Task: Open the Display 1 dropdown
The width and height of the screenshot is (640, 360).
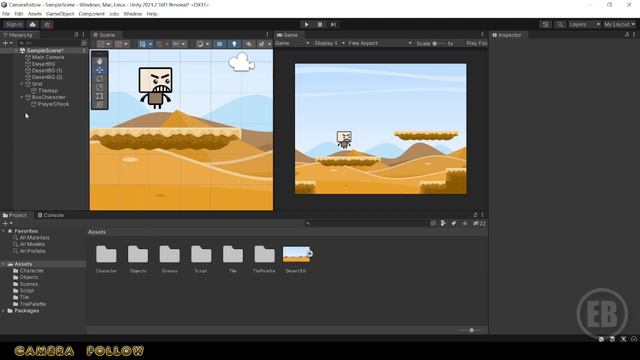Action: point(330,43)
